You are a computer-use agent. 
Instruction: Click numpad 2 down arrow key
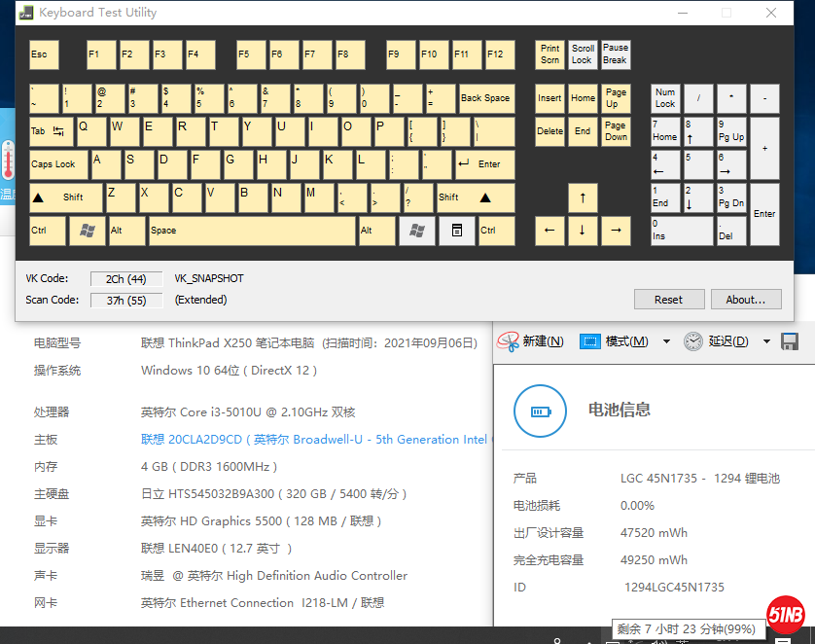coord(698,197)
